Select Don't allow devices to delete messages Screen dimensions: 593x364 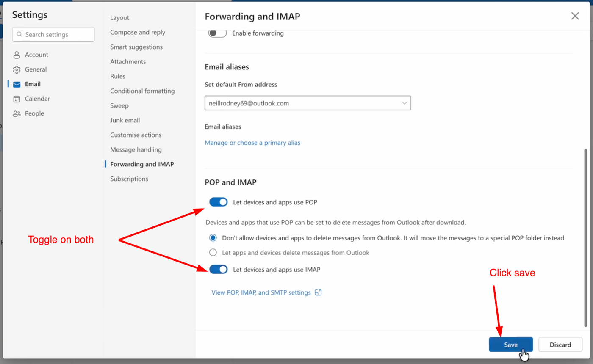[x=213, y=238]
